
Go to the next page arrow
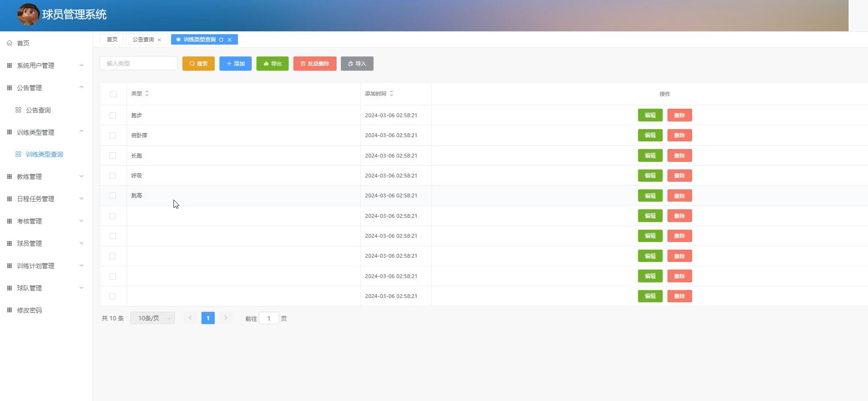click(x=226, y=318)
